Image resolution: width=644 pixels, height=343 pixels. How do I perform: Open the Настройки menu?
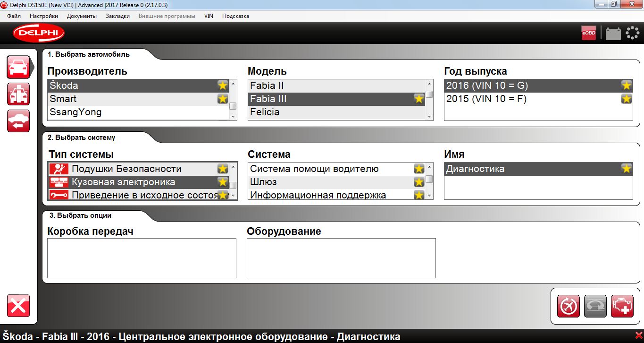(44, 16)
